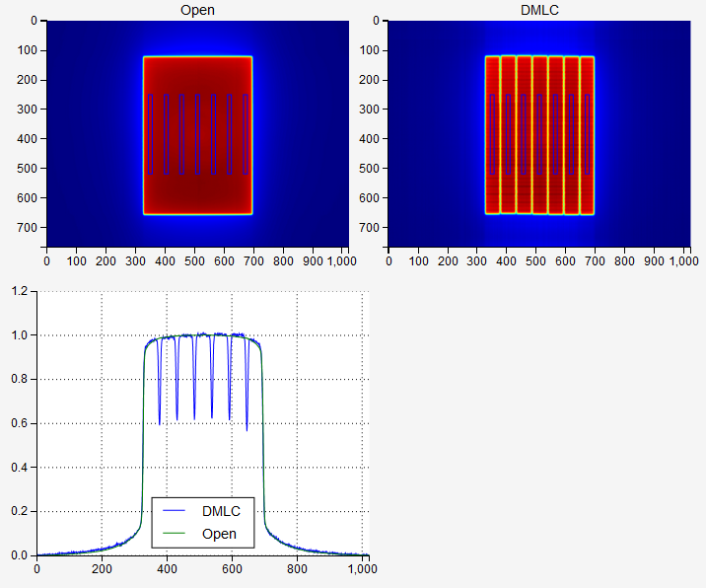Click the 0.6 y-axis label on profile plot
Screen dimensions: 706x588
point(20,423)
